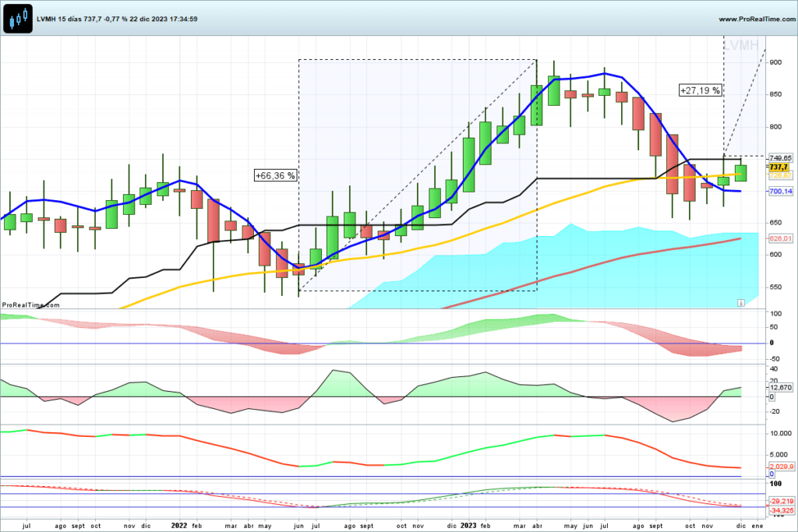798x532 pixels.
Task: Click the 550 price axis label
Action: point(775,287)
